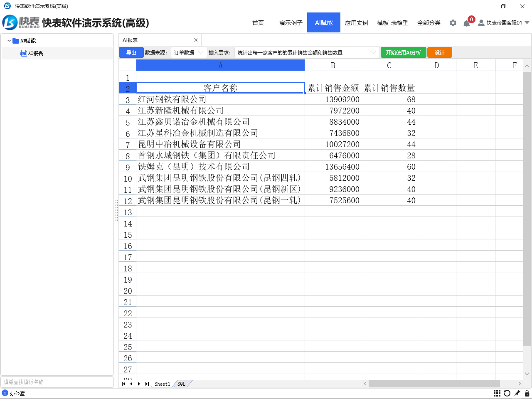
Task: Open the 数据来源 订单数据 dropdown
Action: pos(189,52)
